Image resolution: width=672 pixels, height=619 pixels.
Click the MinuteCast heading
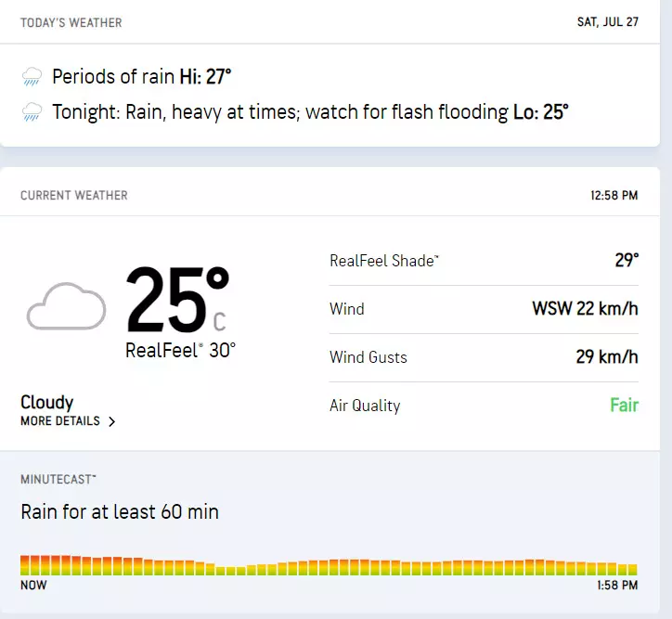(58, 479)
